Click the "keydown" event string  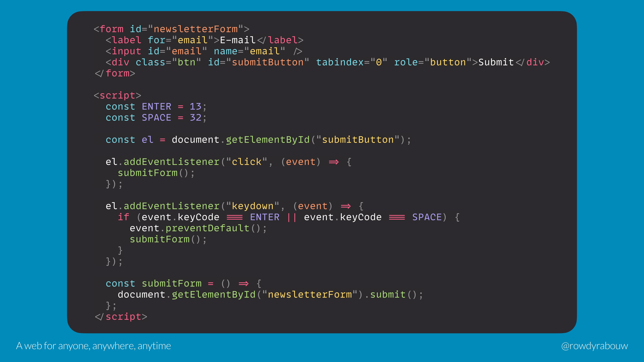253,206
